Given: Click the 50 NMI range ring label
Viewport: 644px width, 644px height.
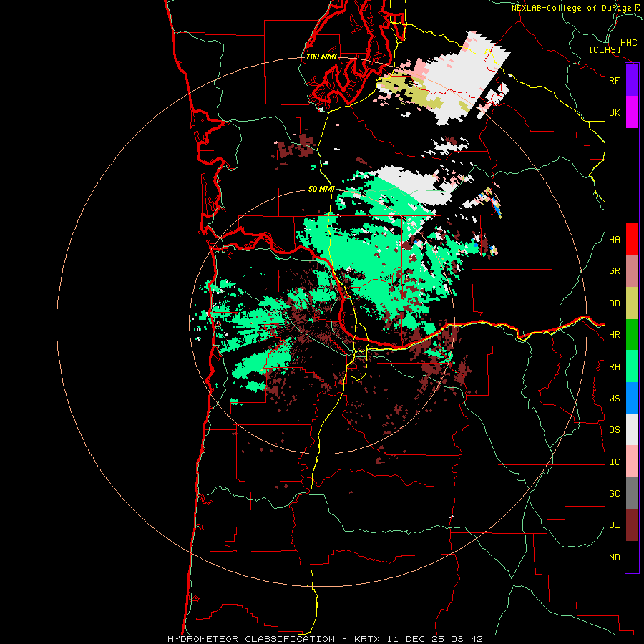Looking at the screenshot, I should (321, 189).
